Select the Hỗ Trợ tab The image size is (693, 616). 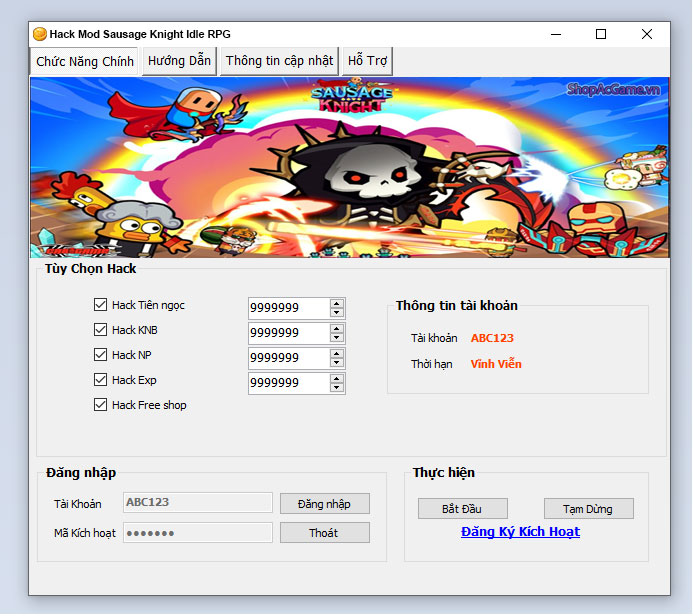pos(367,61)
